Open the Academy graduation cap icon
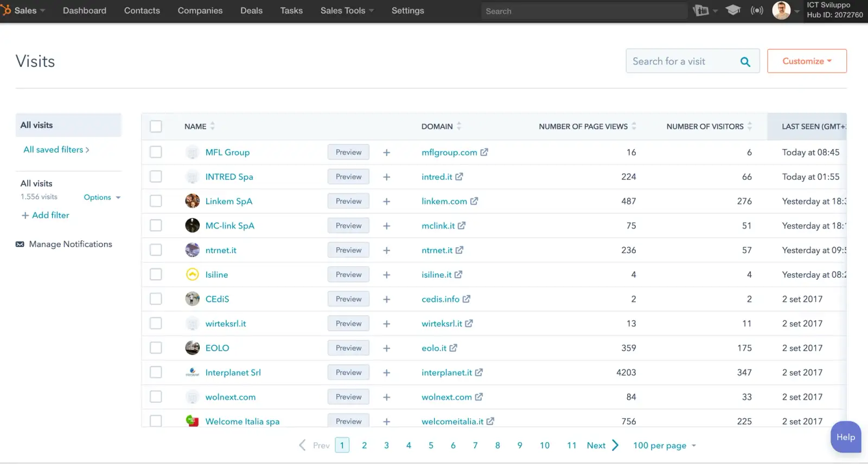Image resolution: width=868 pixels, height=464 pixels. pyautogui.click(x=733, y=10)
